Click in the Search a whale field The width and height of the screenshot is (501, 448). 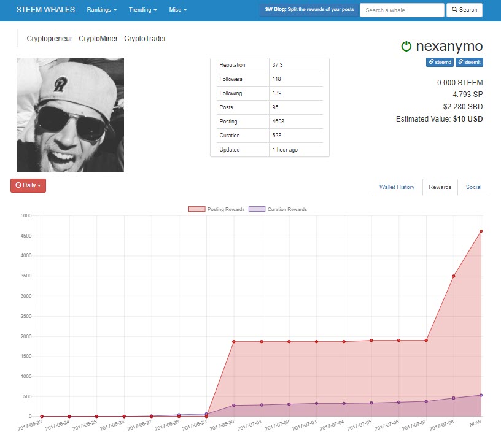(x=402, y=10)
